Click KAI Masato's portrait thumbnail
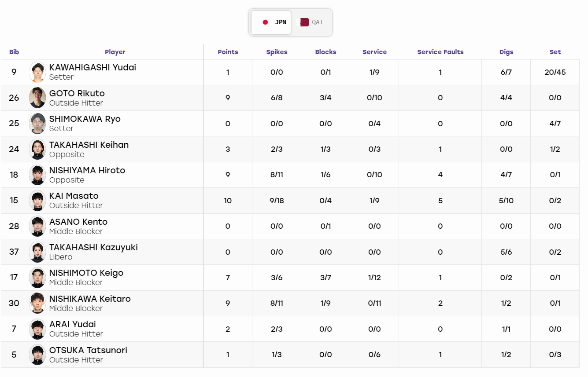Screen dimensions: 588x377 pos(37,201)
